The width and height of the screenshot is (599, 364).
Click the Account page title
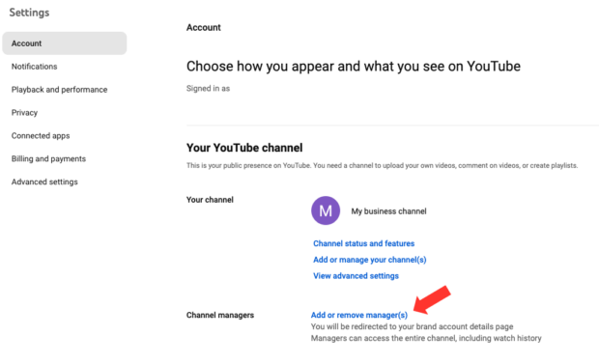point(204,27)
